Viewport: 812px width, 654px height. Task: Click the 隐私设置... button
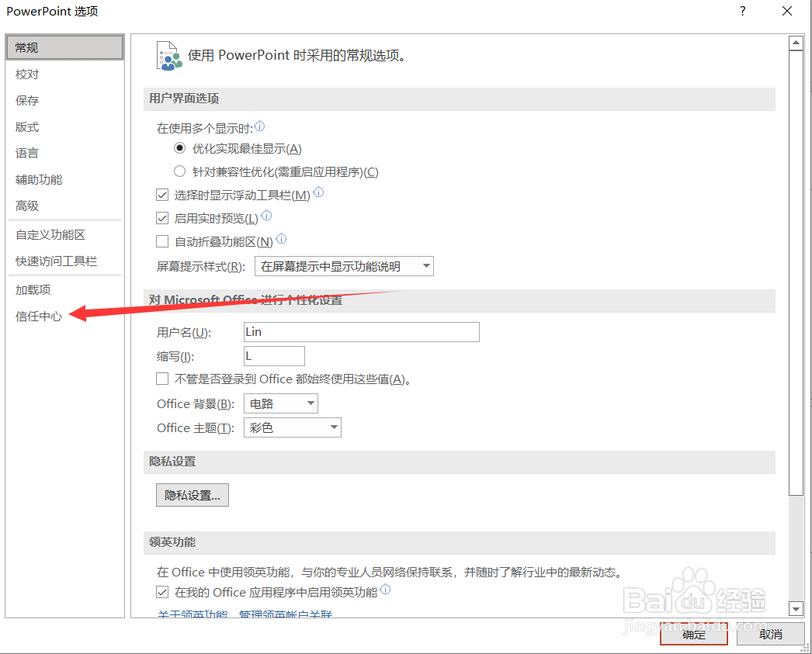point(192,495)
